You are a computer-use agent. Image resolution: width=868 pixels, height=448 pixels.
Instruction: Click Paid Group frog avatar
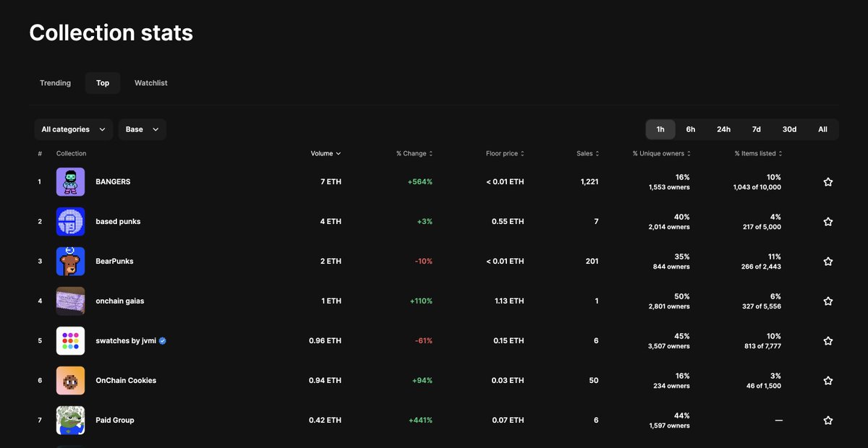tap(70, 421)
